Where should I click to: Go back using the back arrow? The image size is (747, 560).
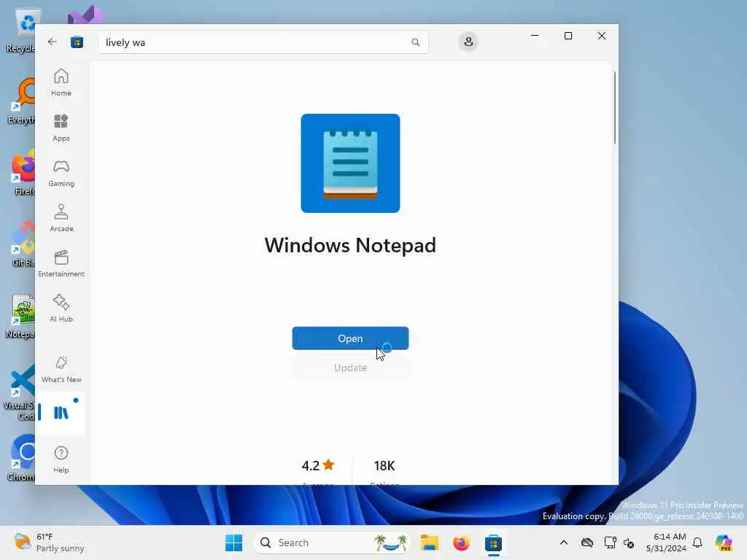[x=53, y=42]
